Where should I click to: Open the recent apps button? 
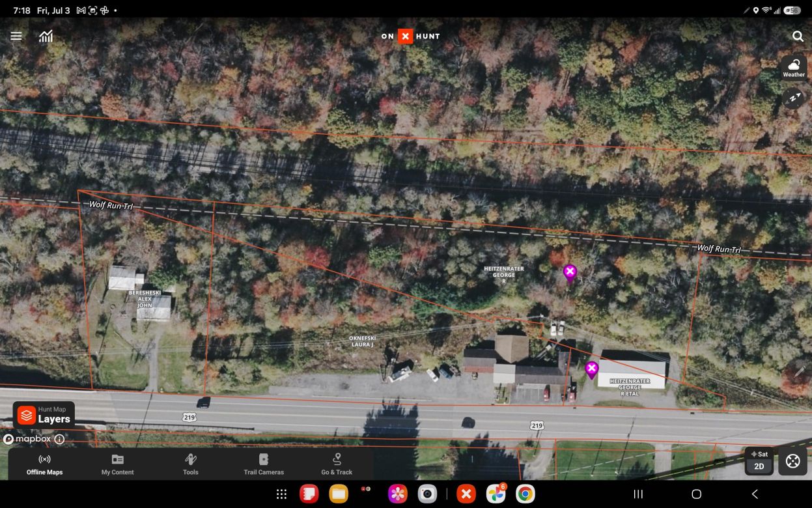point(638,494)
